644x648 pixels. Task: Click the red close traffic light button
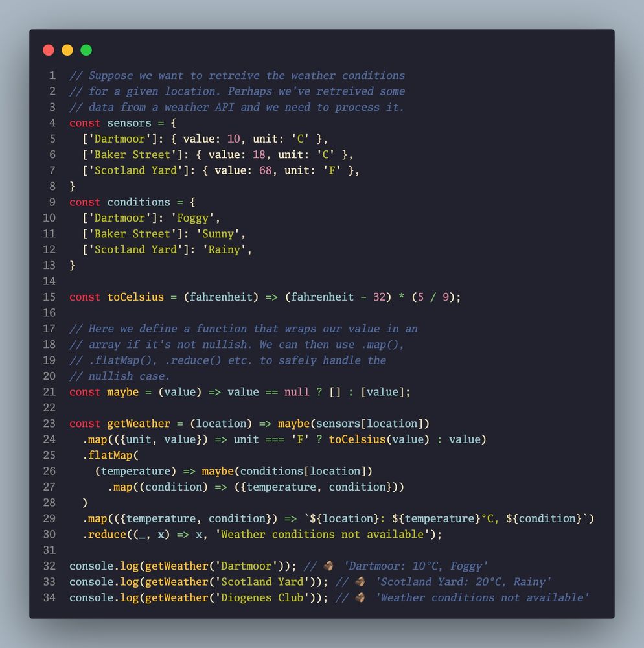pyautogui.click(x=48, y=49)
